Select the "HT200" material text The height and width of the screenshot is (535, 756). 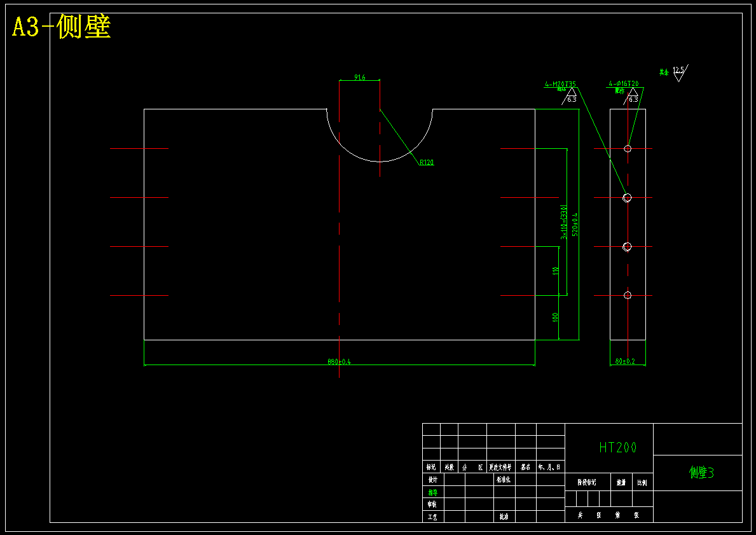tap(617, 448)
